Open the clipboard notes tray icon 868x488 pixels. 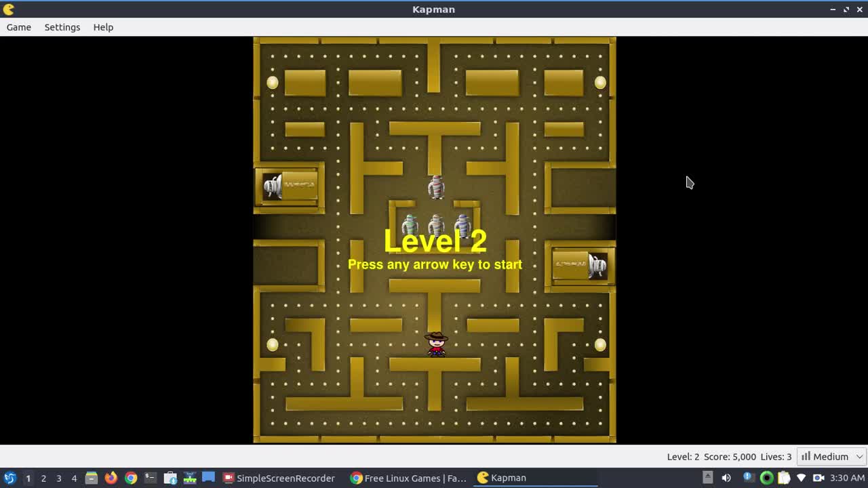pyautogui.click(x=784, y=478)
